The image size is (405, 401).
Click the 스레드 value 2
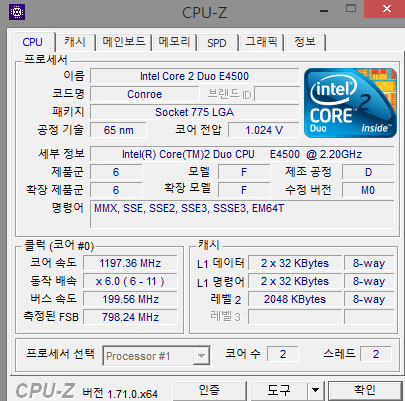pos(376,354)
